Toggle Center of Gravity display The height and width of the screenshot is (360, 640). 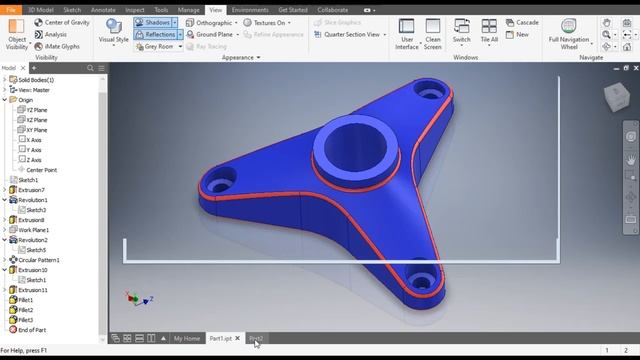coord(62,22)
